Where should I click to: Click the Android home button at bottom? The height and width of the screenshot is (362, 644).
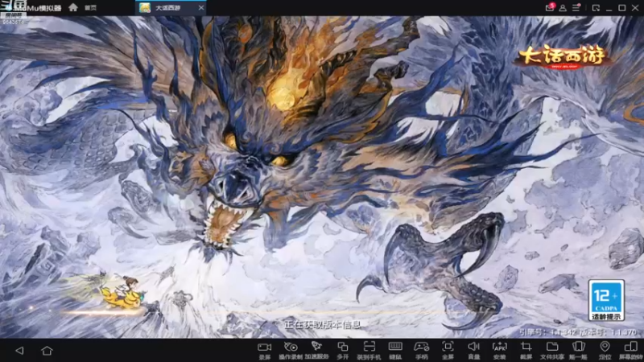click(47, 351)
